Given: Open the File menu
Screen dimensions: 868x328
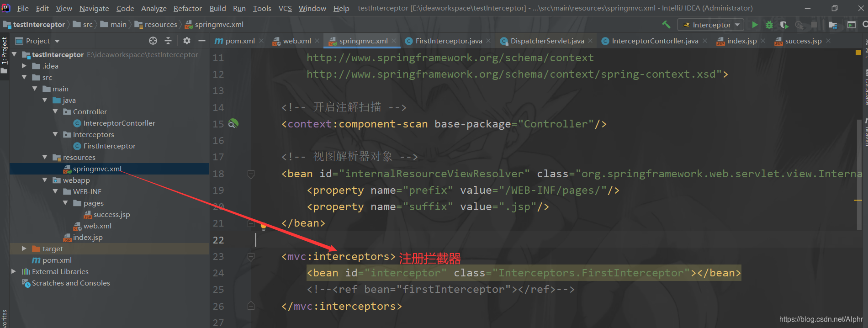Looking at the screenshot, I should click(23, 8).
